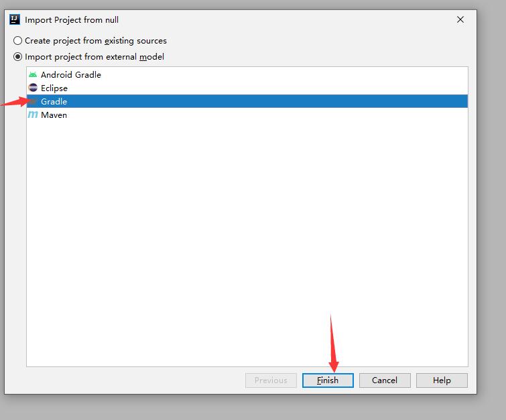Pick Maven in the external model list

247,115
